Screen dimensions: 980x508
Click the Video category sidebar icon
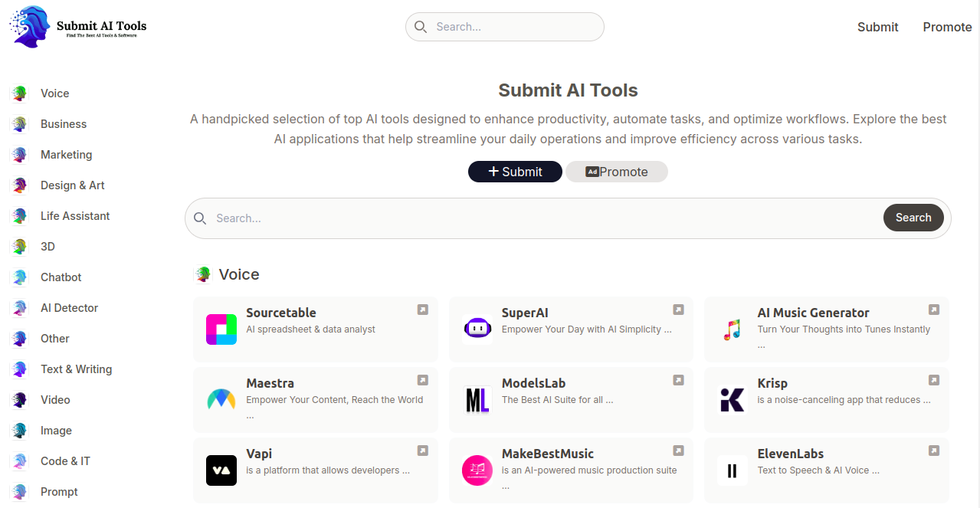click(18, 400)
